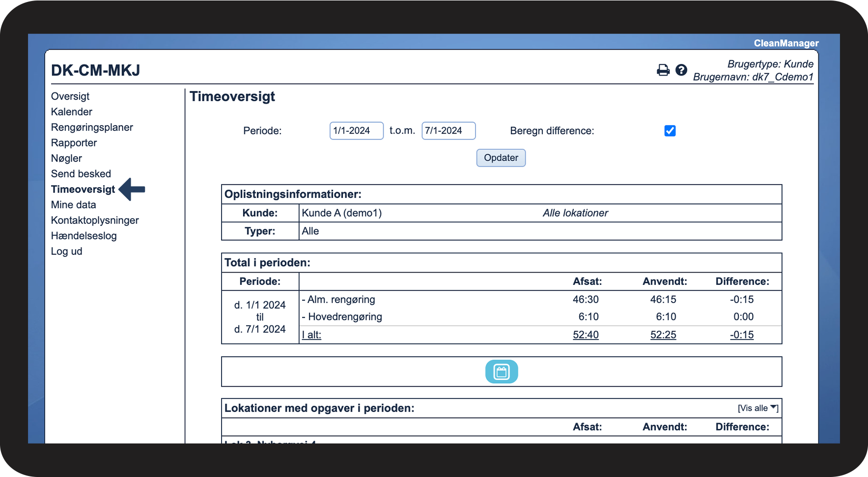Expand the Vis alle dropdown

[x=757, y=408]
